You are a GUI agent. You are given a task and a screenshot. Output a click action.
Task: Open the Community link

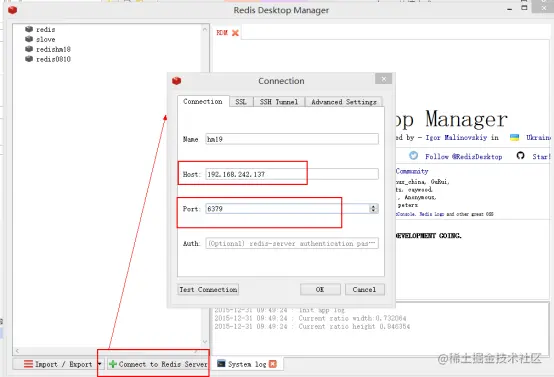coord(412,171)
